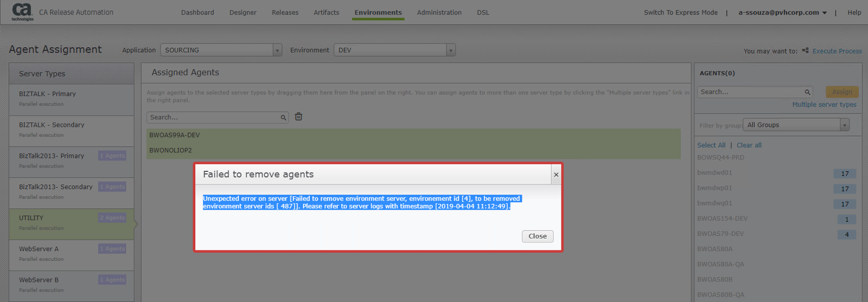Open the Environments menu
The height and width of the screenshot is (302, 868).
pyautogui.click(x=378, y=12)
